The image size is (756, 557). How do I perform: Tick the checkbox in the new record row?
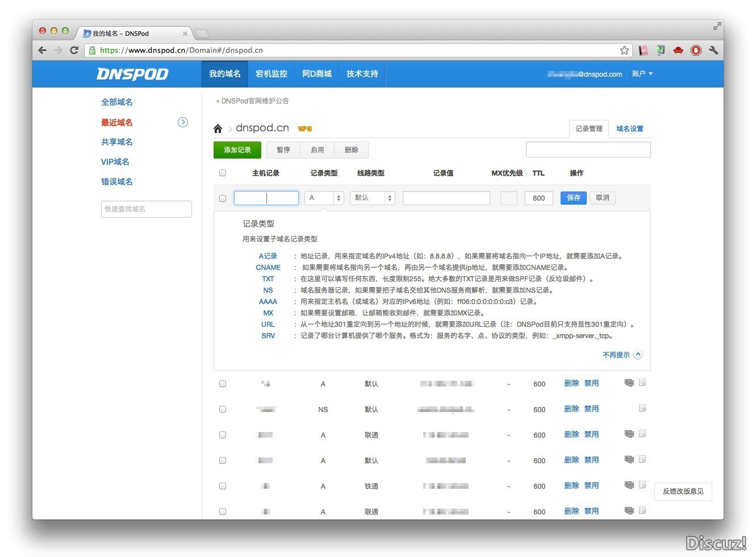pos(223,198)
